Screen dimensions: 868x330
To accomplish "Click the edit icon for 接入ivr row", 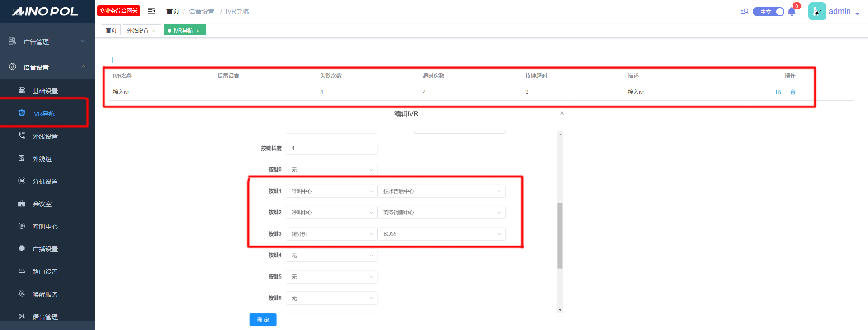I will (x=778, y=92).
